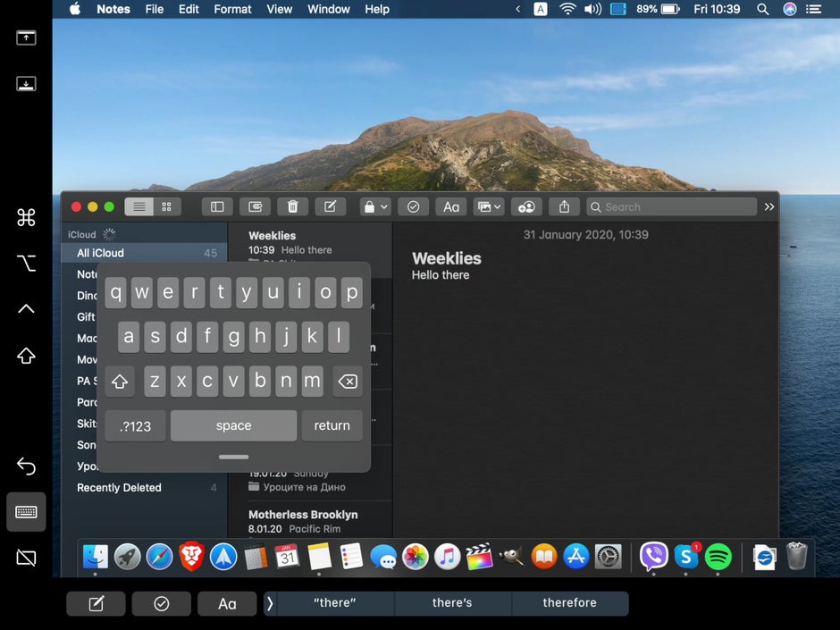Open the Recently Deleted folder
The width and height of the screenshot is (840, 630).
point(145,488)
